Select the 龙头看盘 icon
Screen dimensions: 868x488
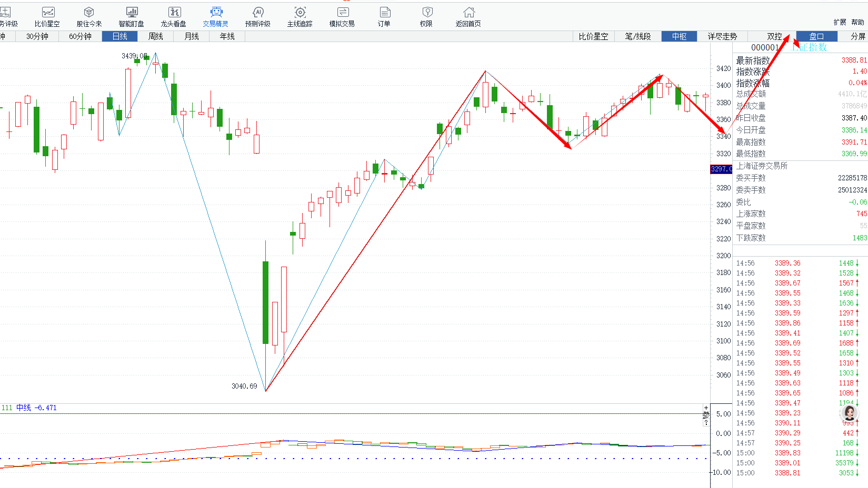point(174,13)
